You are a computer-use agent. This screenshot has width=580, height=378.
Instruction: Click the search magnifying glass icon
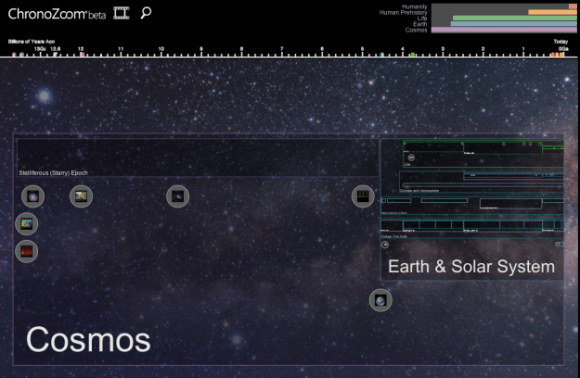pos(146,13)
